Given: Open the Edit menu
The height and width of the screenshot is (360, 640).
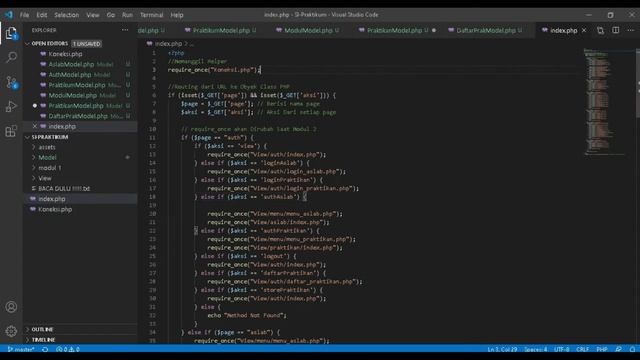Looking at the screenshot, I should [x=42, y=15].
